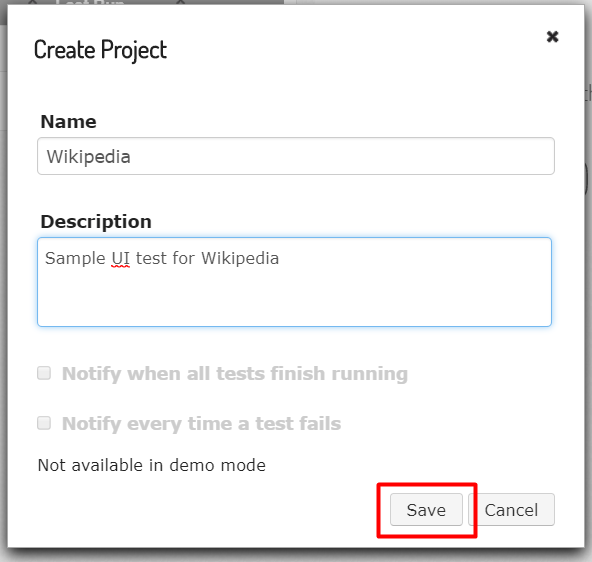Image resolution: width=592 pixels, height=562 pixels.
Task: Tick the checkbox for test failure notifications
Action: [x=44, y=423]
